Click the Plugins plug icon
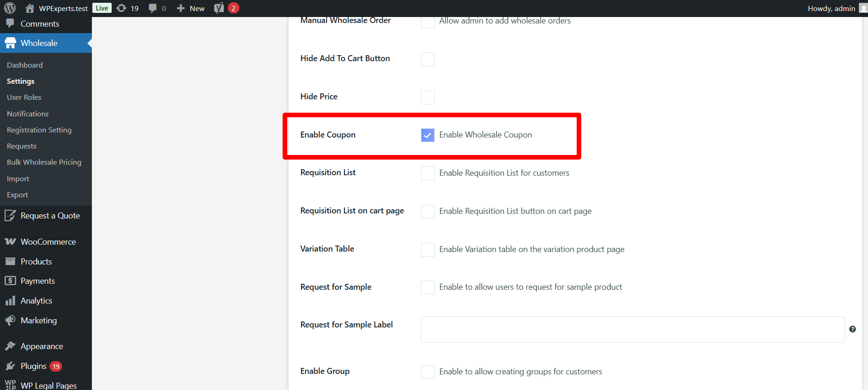This screenshot has width=868, height=390. point(10,366)
